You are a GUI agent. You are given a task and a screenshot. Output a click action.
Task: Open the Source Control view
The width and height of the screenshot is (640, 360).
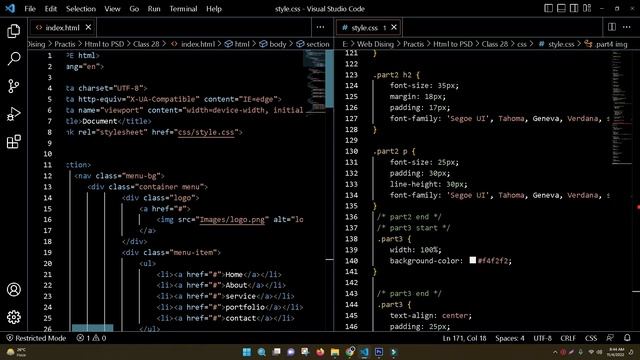13,86
